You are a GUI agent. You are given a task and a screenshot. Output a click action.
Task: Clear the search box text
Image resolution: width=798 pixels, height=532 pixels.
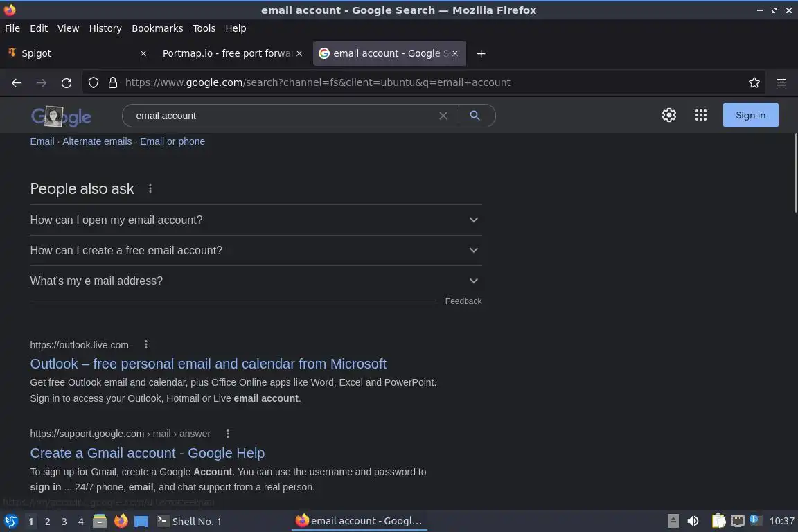443,116
